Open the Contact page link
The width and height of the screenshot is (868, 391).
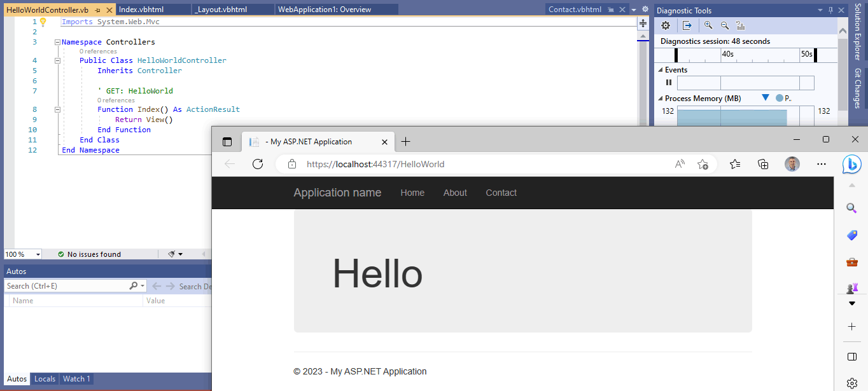tap(501, 193)
